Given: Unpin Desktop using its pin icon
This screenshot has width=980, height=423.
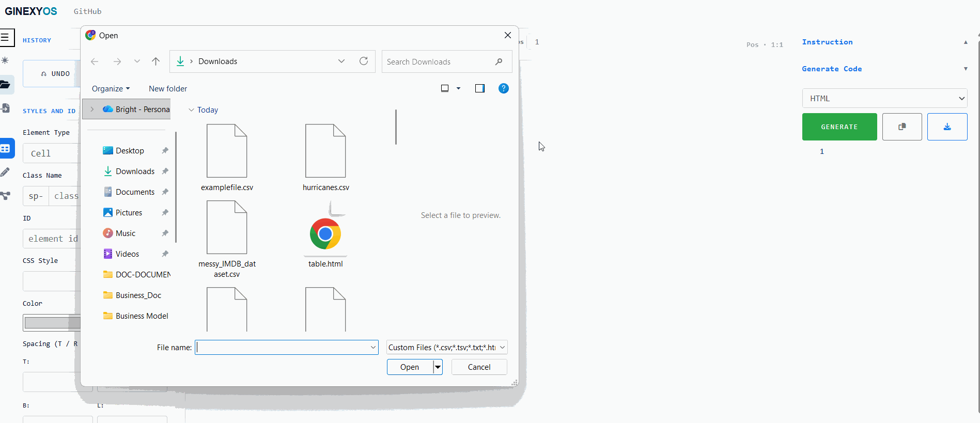Looking at the screenshot, I should point(165,151).
